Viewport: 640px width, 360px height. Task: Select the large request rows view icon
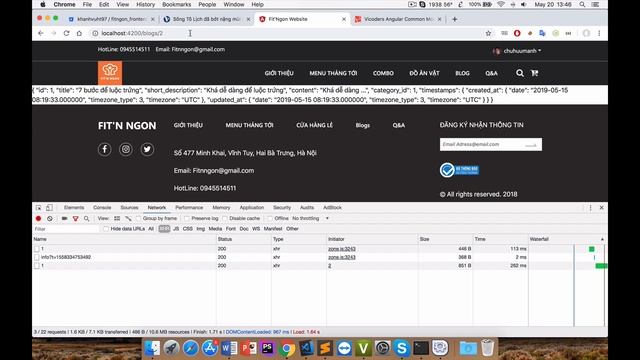click(117, 218)
